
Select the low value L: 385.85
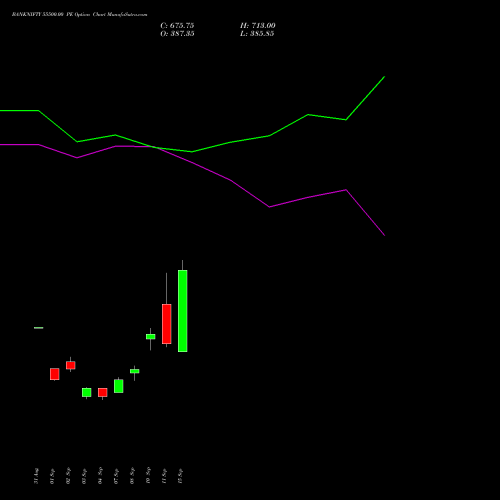[257, 33]
